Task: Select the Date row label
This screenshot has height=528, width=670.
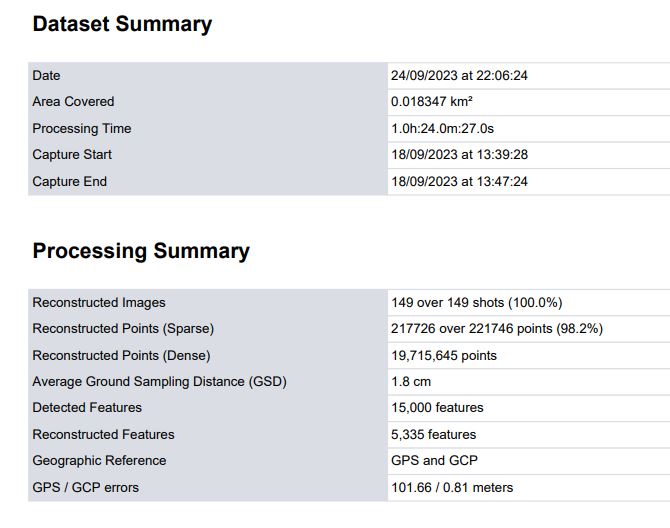Action: 47,76
